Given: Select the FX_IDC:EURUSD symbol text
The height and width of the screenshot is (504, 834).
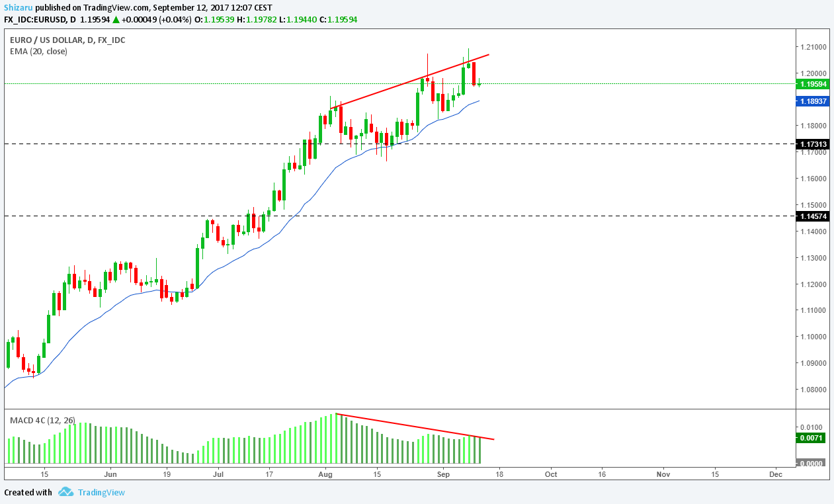Looking at the screenshot, I should (x=35, y=19).
